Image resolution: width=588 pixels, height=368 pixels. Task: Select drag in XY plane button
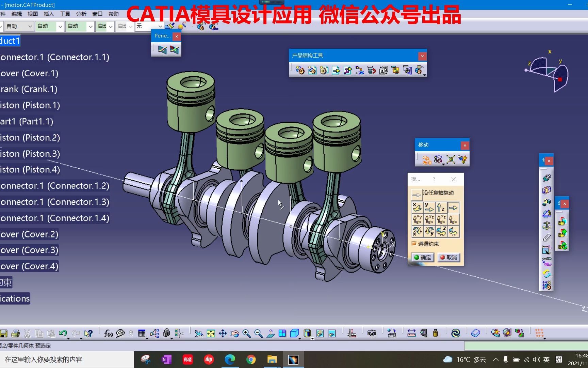(x=417, y=219)
